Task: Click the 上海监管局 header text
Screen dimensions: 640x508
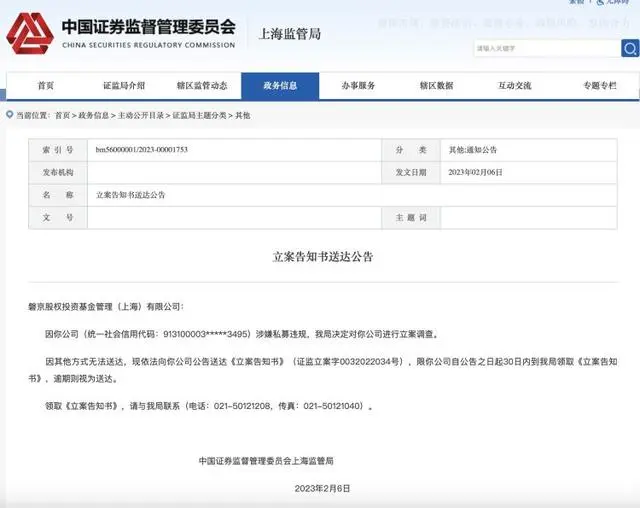Action: [290, 34]
